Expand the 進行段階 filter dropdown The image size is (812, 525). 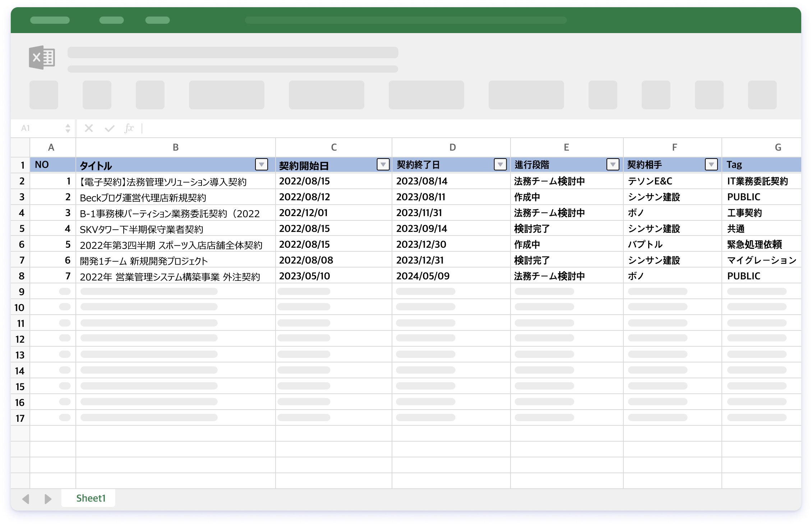[x=613, y=165]
